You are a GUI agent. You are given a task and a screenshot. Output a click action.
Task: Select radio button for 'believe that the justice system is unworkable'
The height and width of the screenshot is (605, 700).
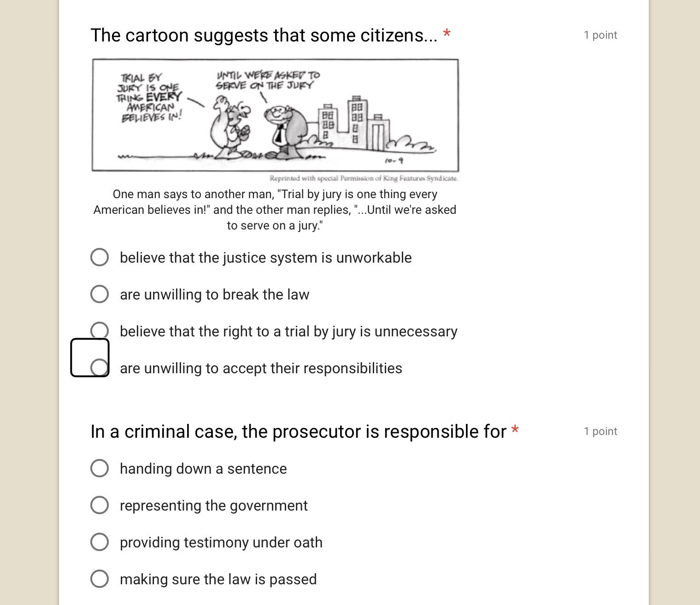tap(100, 257)
